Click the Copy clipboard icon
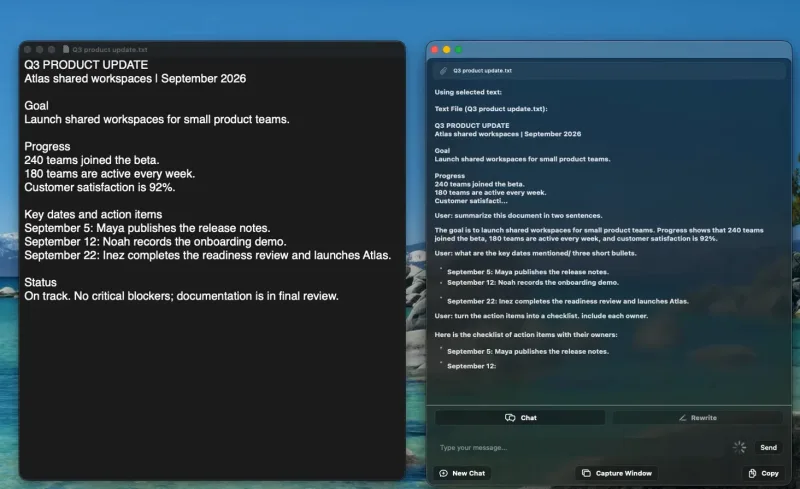Screen dimensions: 800x489 752,473
